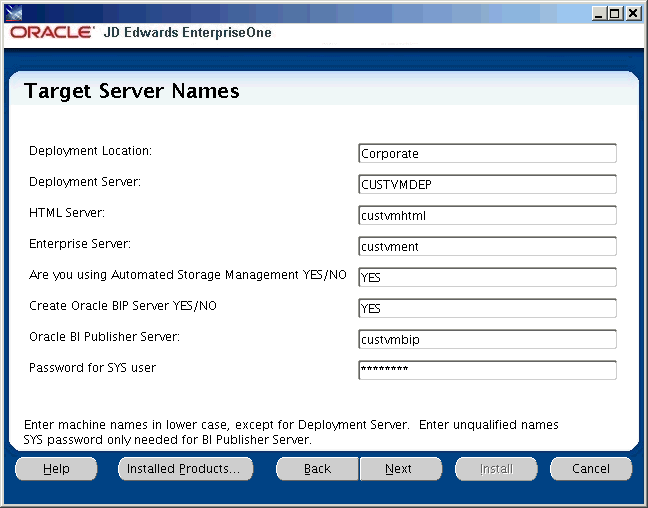648x508 pixels.
Task: Edit the Enterprise Server field custvment
Action: click(488, 246)
